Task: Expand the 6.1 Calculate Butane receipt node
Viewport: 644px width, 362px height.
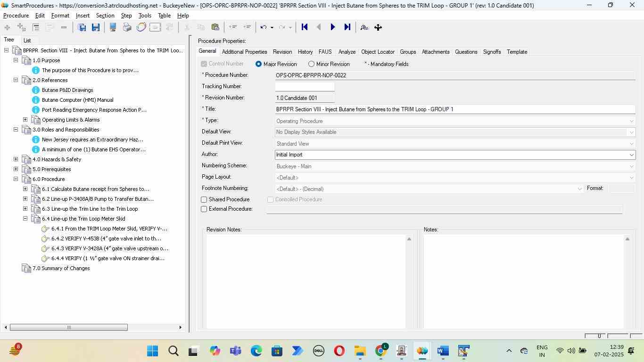Action: 25,189
